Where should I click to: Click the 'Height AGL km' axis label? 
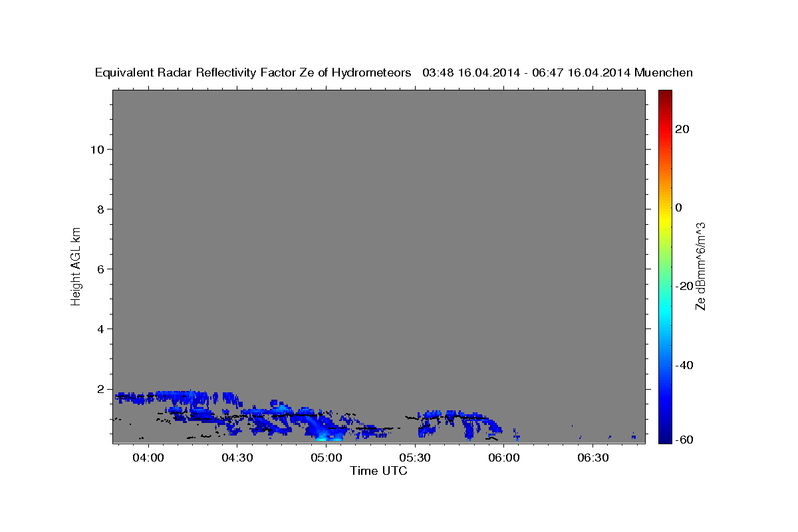pos(76,265)
